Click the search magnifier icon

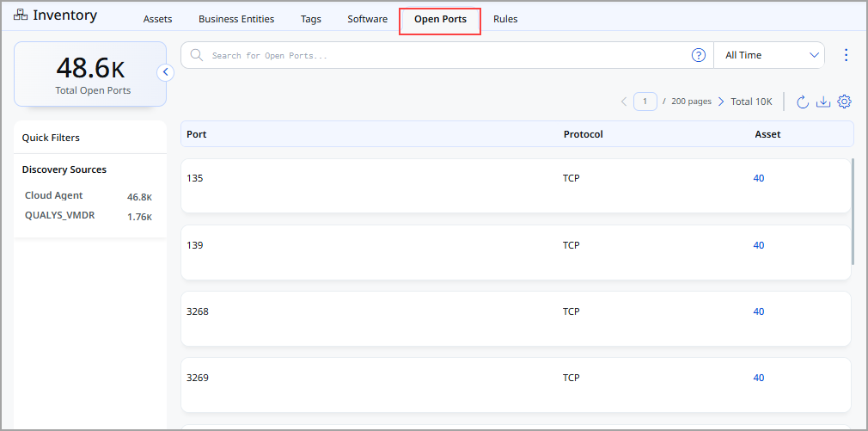pyautogui.click(x=197, y=55)
